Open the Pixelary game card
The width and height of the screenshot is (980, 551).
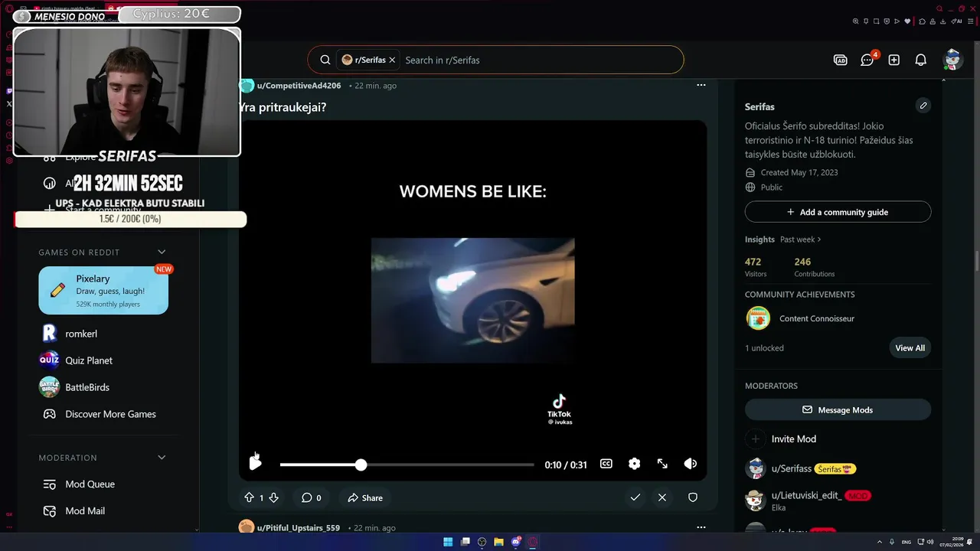103,290
